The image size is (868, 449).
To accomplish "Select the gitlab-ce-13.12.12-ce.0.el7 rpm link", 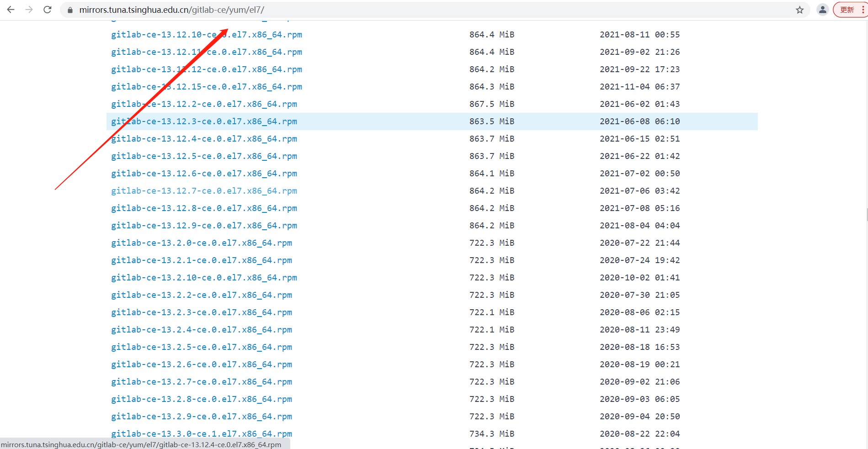I will tap(207, 69).
